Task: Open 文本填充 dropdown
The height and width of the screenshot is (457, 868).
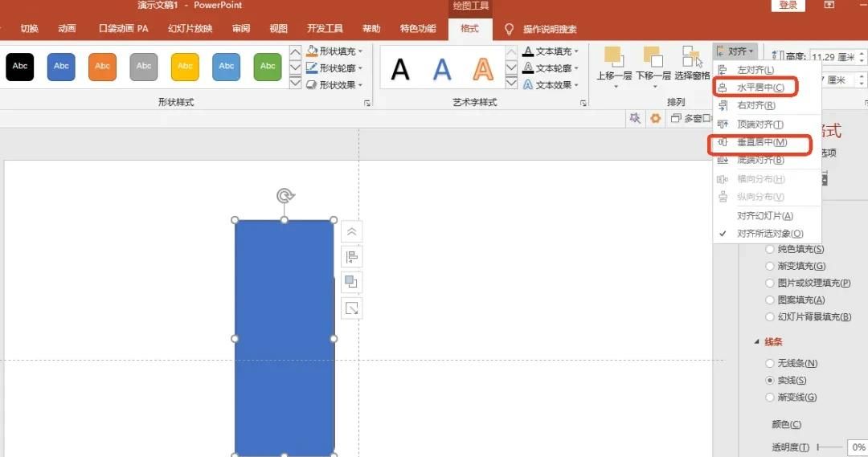Action: [551, 51]
